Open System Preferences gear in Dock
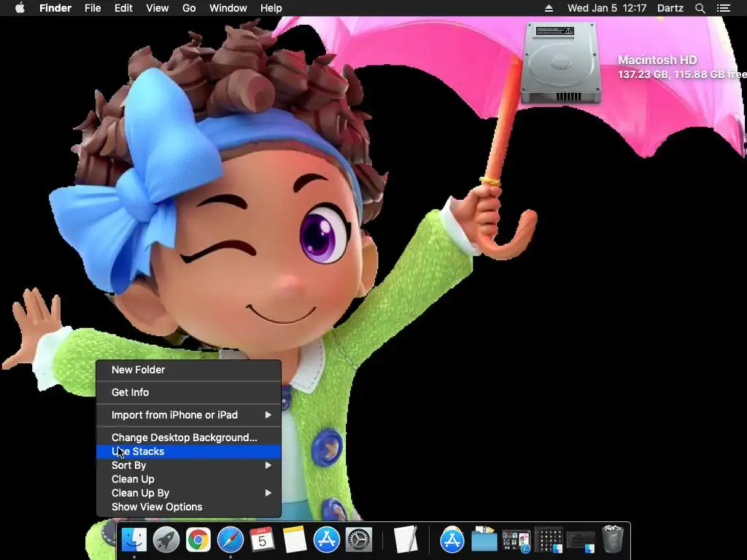Viewport: 747px width, 560px height. [358, 540]
